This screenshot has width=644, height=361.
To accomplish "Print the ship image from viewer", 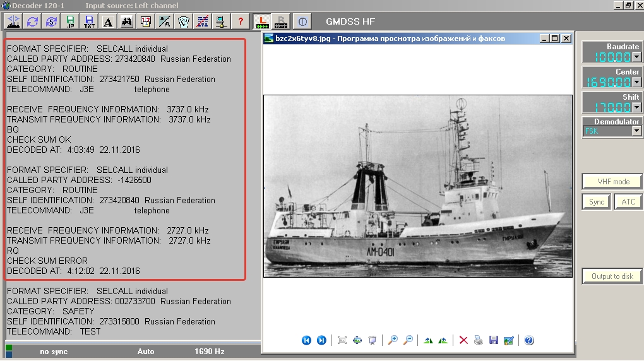I will pyautogui.click(x=479, y=340).
